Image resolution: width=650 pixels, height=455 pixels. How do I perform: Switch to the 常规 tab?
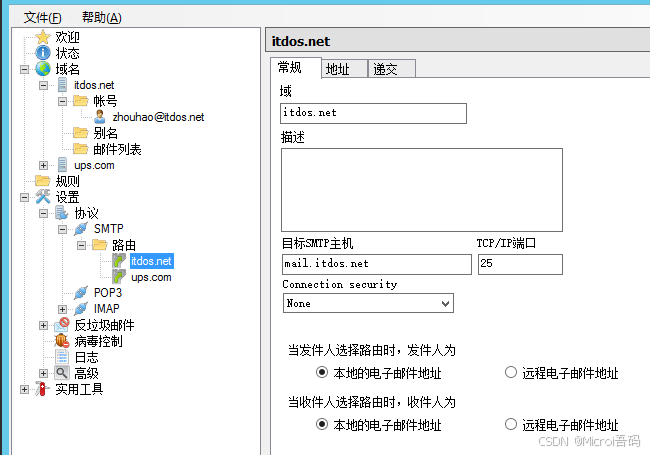(x=295, y=68)
